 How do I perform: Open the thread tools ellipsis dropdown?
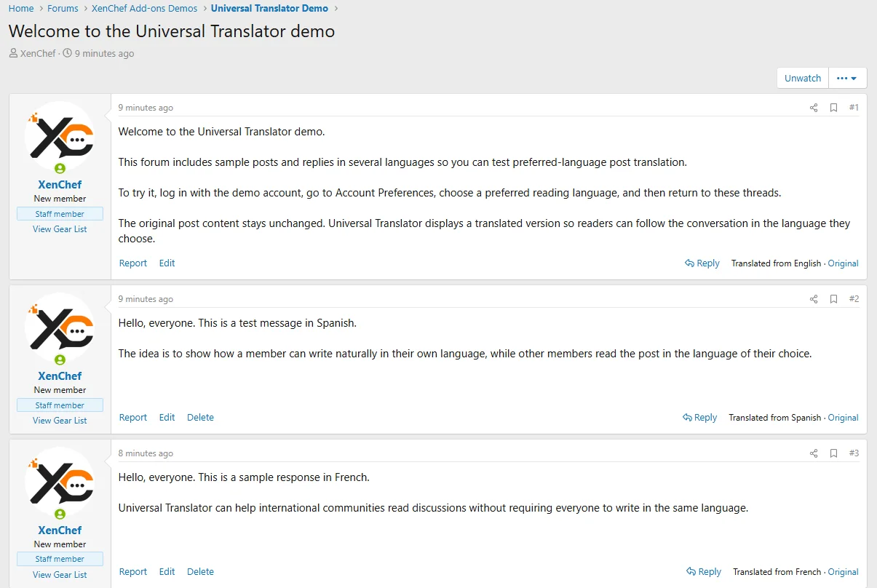pyautogui.click(x=846, y=78)
